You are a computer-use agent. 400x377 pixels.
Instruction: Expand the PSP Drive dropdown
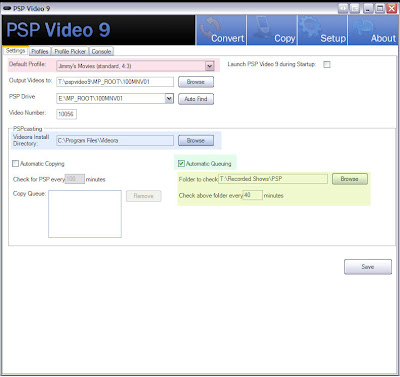169,98
